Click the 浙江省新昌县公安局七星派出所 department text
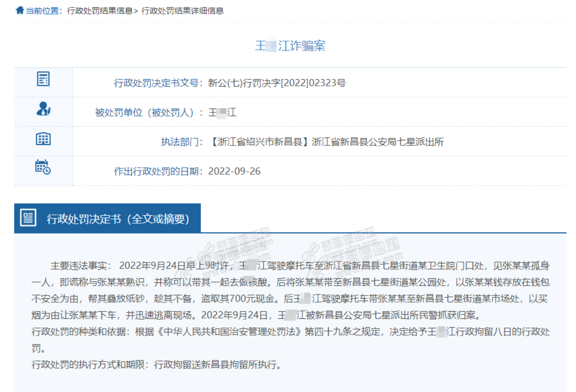 pos(377,142)
